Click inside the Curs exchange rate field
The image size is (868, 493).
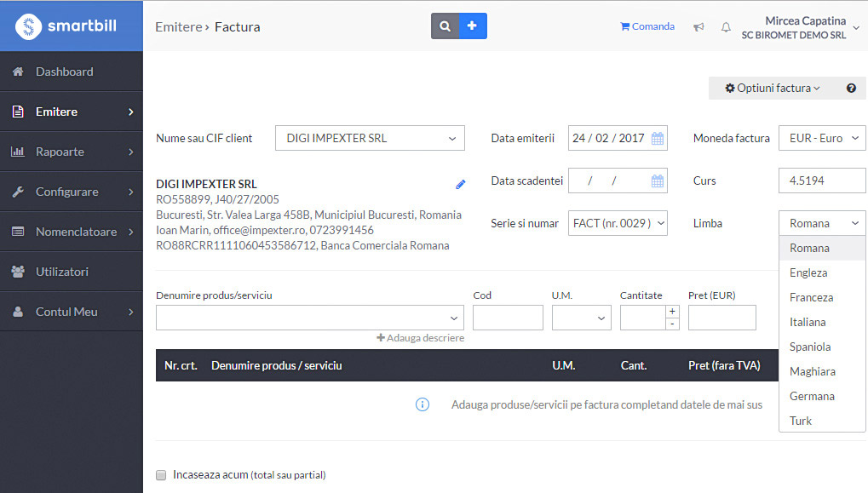tap(820, 180)
